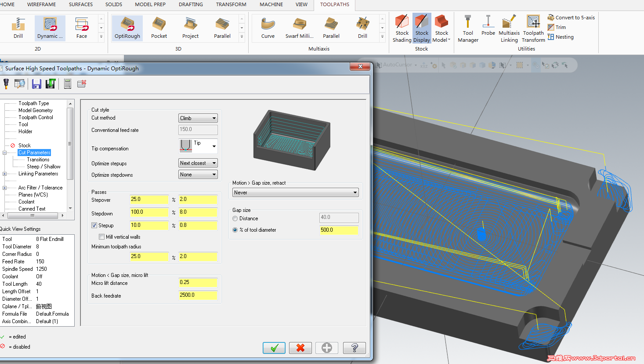The image size is (644, 364).
Task: Open the Nesting utility
Action: [561, 37]
